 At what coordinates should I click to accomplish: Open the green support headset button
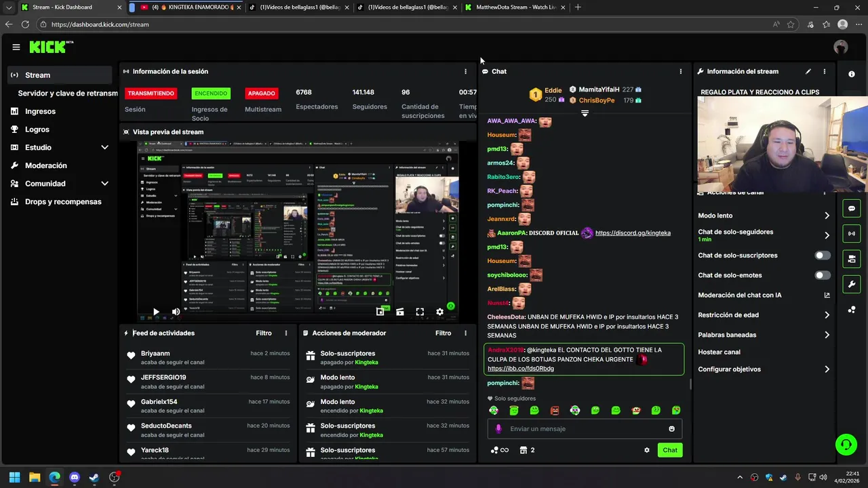pos(846,445)
